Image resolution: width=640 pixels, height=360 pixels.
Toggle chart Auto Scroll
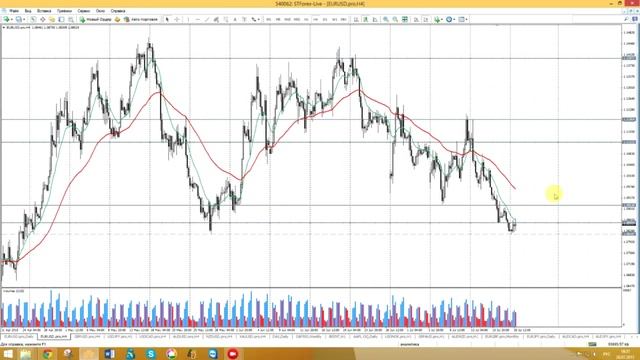[x=416, y=19]
